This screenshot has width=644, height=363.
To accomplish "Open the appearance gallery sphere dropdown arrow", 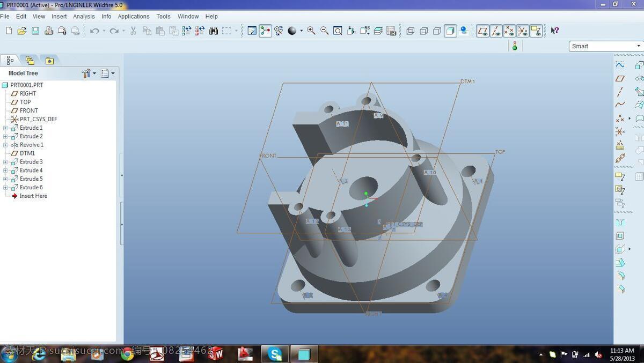I will (x=301, y=31).
